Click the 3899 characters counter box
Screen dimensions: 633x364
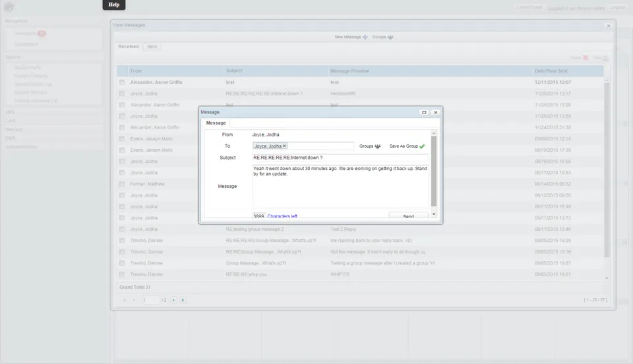(258, 216)
